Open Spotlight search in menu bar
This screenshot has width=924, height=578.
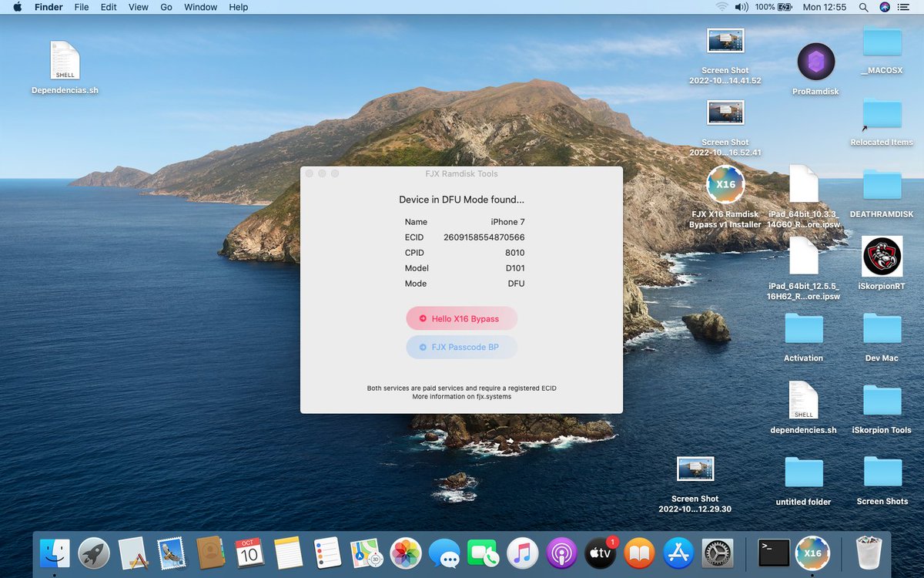(863, 7)
